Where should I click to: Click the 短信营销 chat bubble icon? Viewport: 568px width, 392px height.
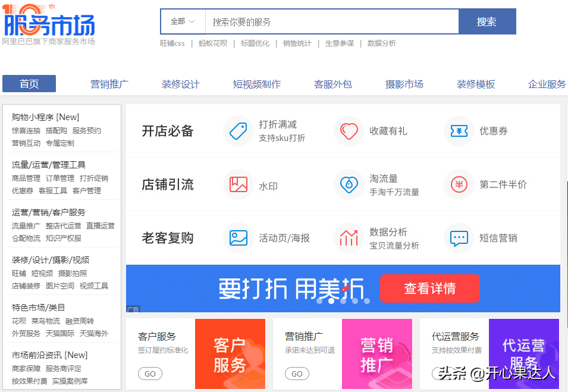[459, 239]
